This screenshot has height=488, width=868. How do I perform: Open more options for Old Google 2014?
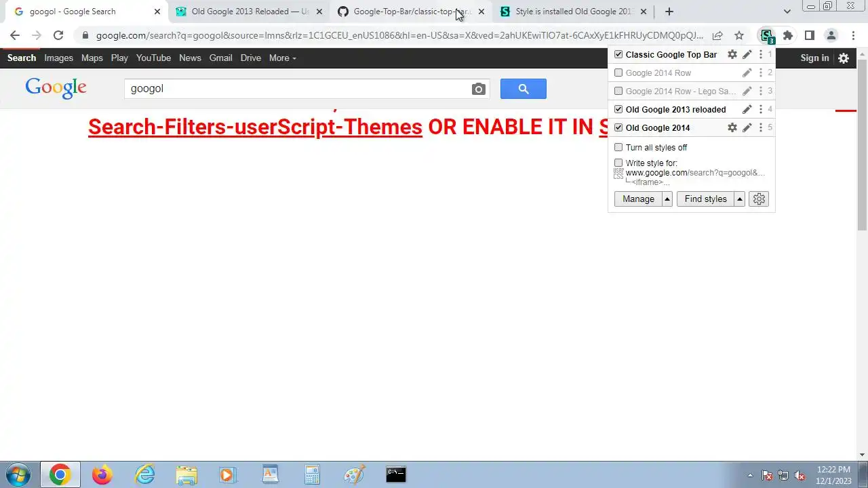tap(761, 127)
